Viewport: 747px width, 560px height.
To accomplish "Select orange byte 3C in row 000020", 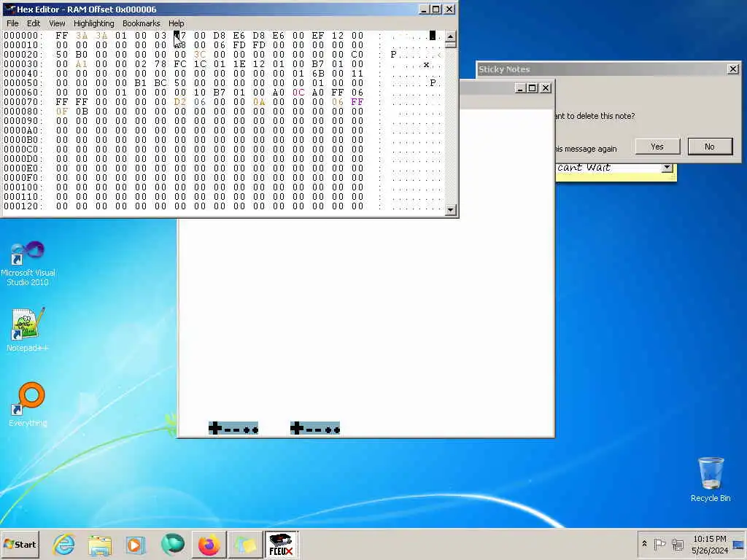I will point(200,55).
